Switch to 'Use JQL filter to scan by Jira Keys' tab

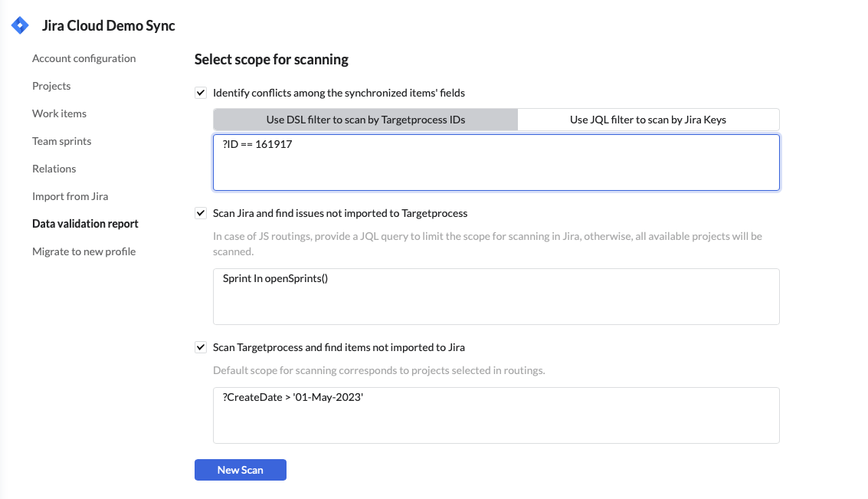(648, 120)
